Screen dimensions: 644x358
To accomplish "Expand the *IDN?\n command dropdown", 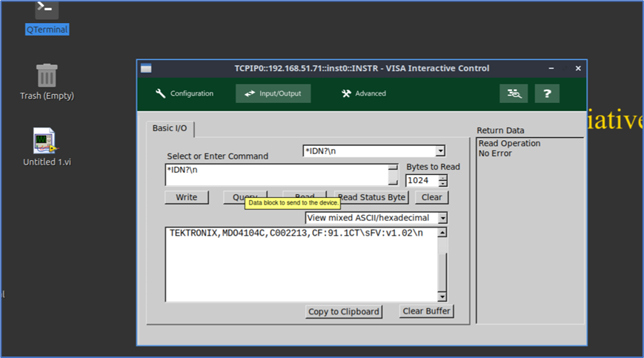I will [440, 151].
